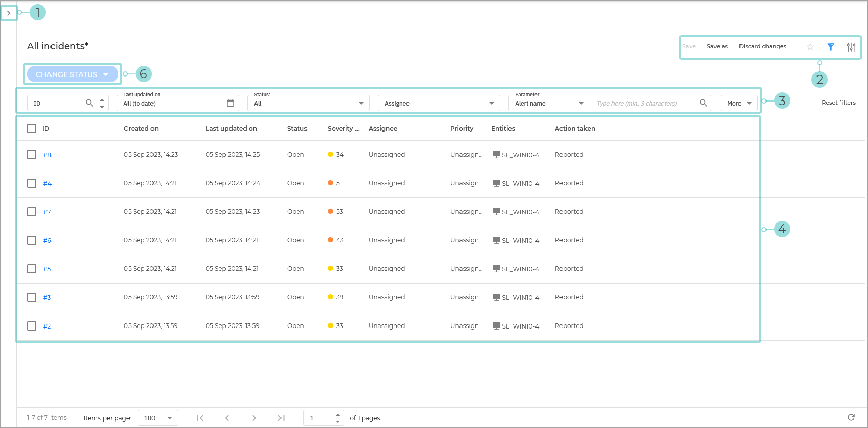This screenshot has width=868, height=428.
Task: Go to previous page
Action: click(x=227, y=418)
